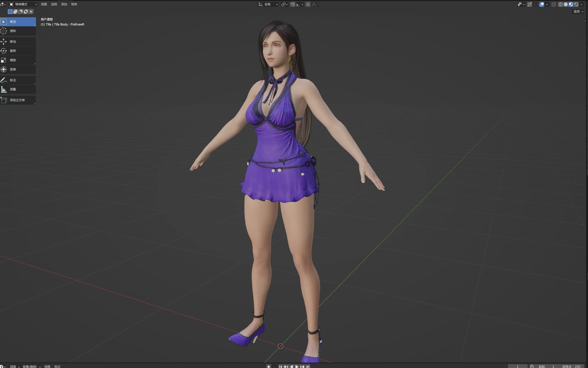Viewport: 588px width, 368px height.
Task: Select the 标注 annotate tool
Action: click(18, 80)
